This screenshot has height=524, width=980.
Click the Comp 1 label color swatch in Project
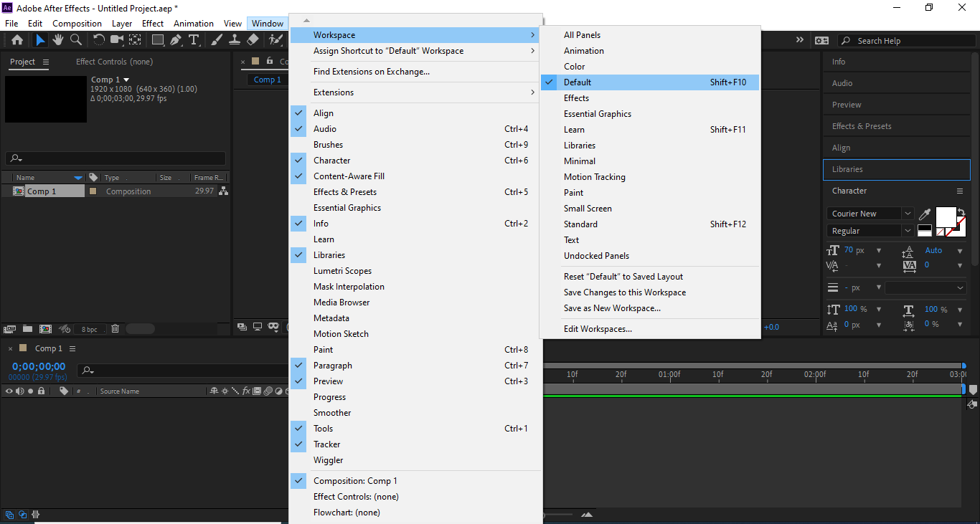pos(93,191)
